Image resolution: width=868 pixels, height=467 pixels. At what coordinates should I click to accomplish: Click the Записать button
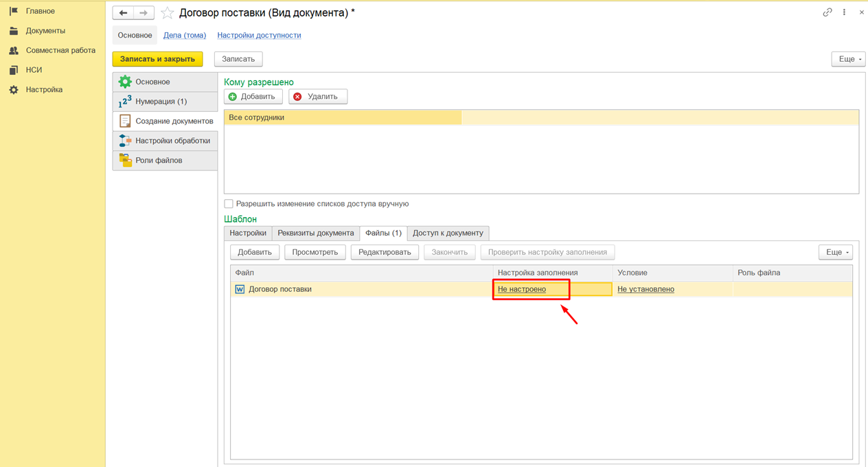point(238,59)
